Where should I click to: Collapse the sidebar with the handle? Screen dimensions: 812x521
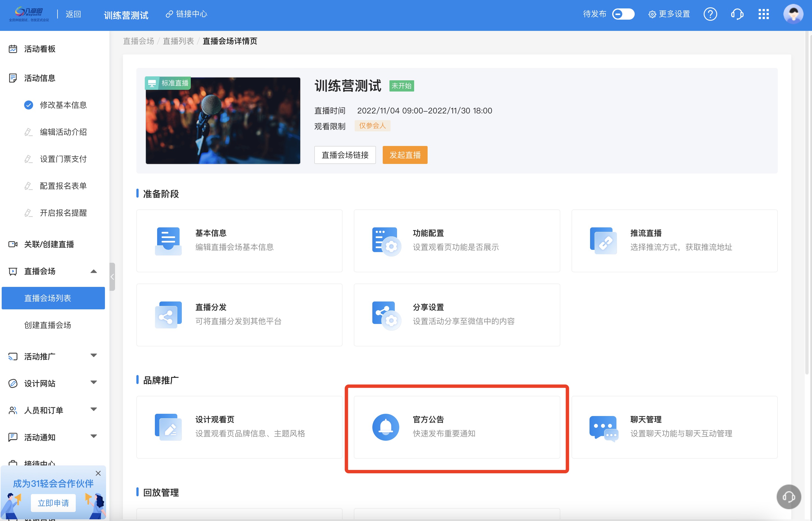[x=112, y=277]
